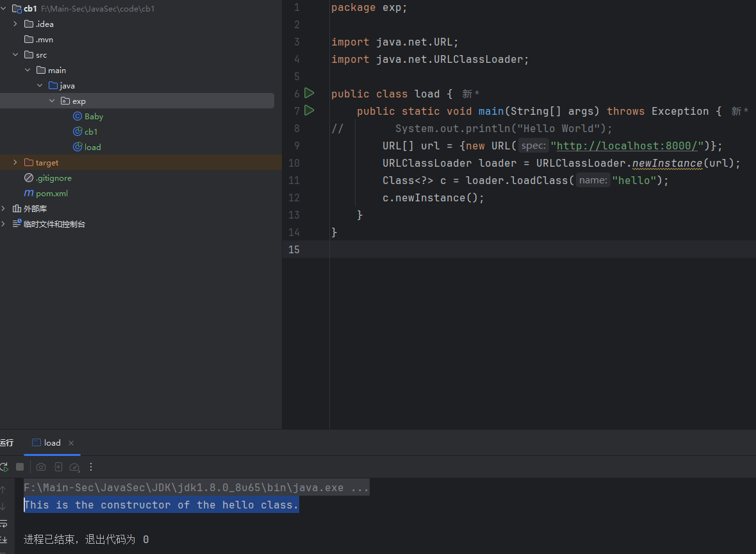Close the load run tab

pos(71,443)
